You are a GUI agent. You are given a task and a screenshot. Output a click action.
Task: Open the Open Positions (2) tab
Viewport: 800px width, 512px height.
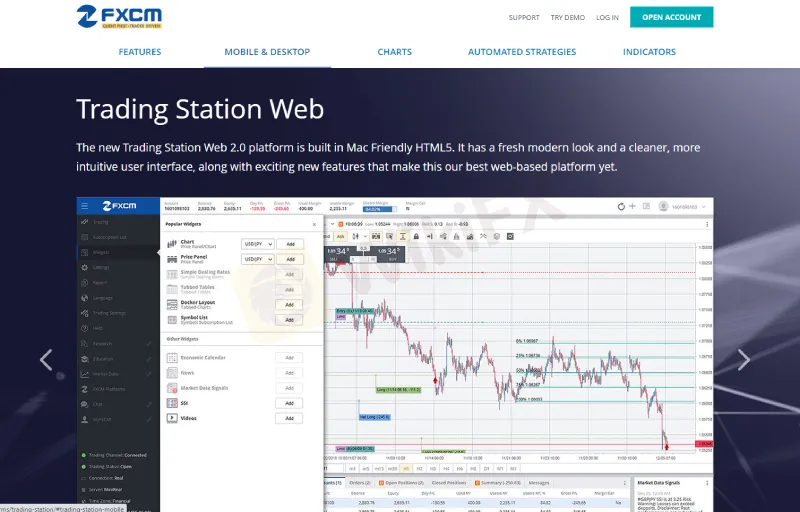[402, 482]
